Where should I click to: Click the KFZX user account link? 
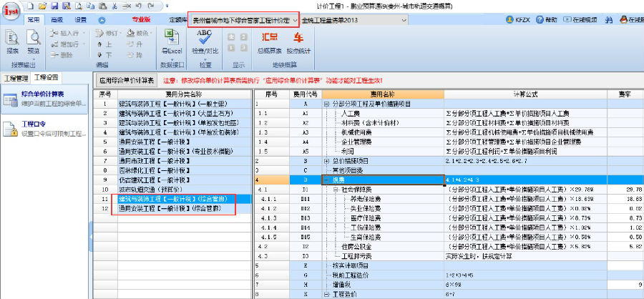click(x=520, y=21)
